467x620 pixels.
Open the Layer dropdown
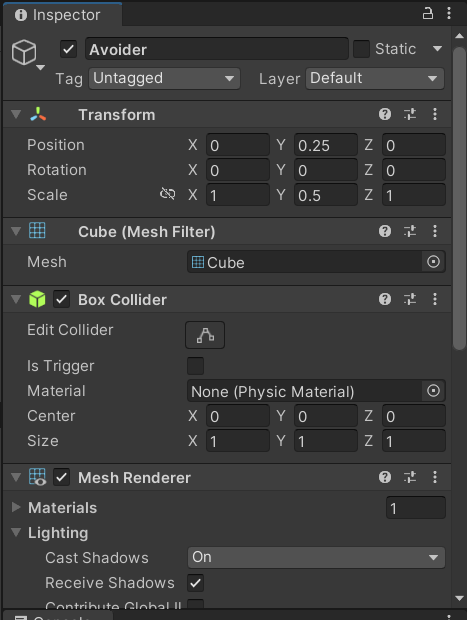[375, 78]
